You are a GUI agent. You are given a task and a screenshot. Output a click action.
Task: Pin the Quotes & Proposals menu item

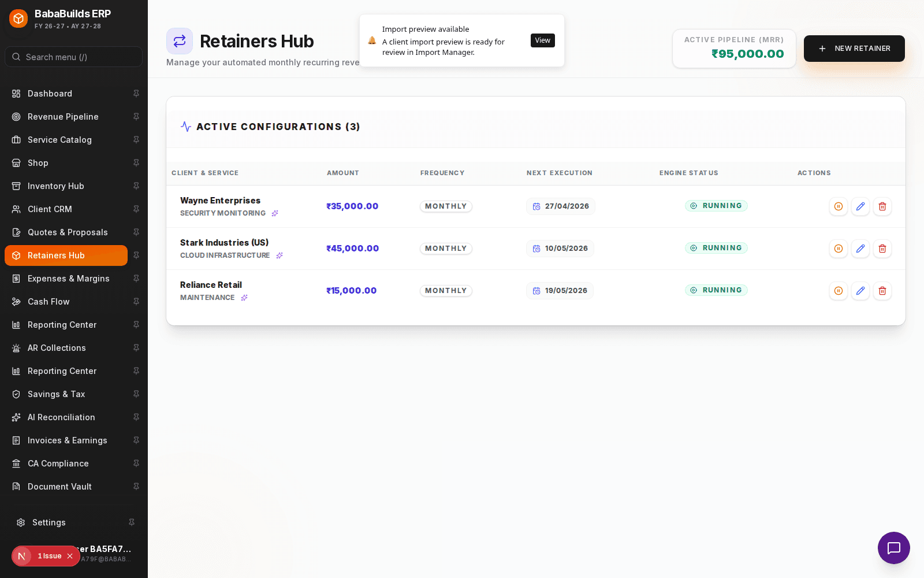(136, 232)
